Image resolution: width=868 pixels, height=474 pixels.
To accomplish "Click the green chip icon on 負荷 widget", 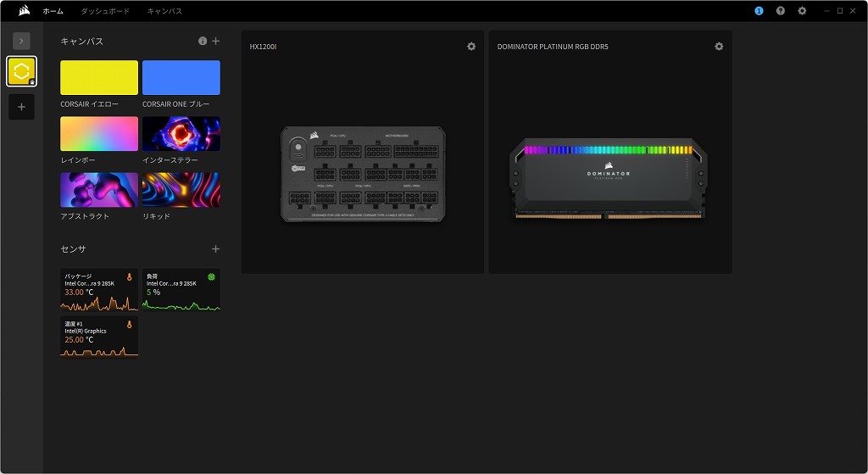I will 211,277.
